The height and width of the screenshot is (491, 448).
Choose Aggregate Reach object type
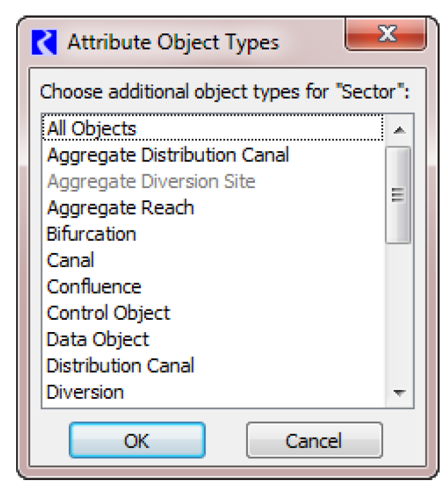click(120, 208)
